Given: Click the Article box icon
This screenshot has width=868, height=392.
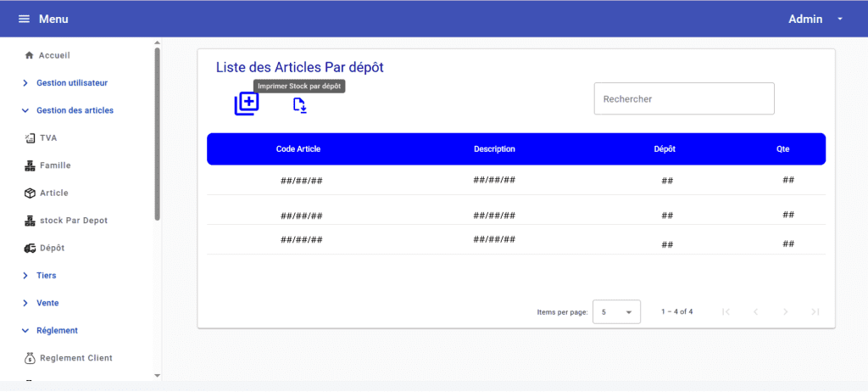Looking at the screenshot, I should pyautogui.click(x=30, y=193).
